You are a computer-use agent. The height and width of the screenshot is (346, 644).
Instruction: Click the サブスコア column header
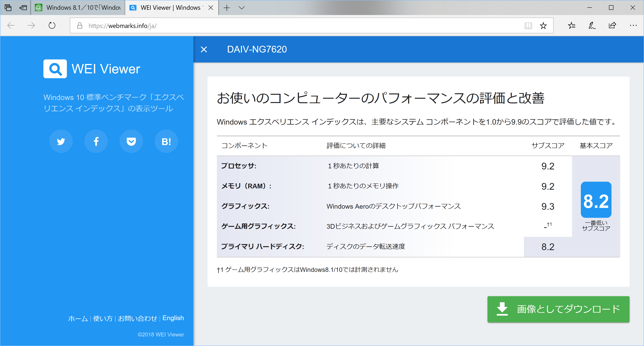548,145
